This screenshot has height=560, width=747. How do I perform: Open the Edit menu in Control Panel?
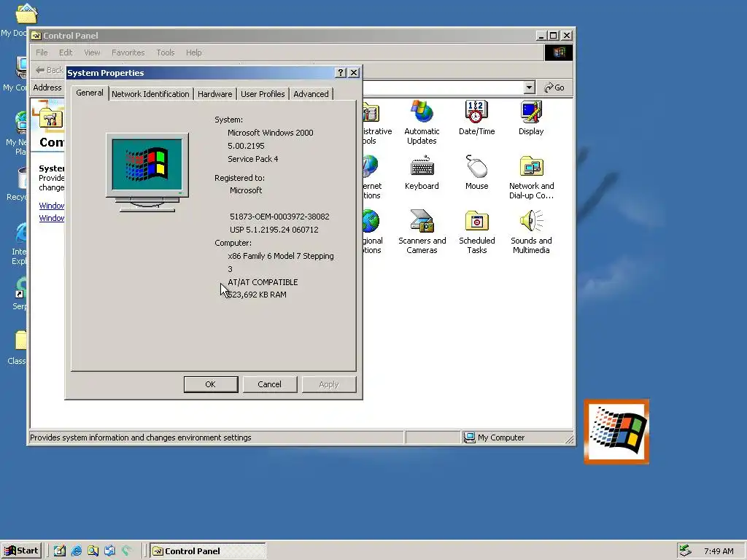point(66,52)
